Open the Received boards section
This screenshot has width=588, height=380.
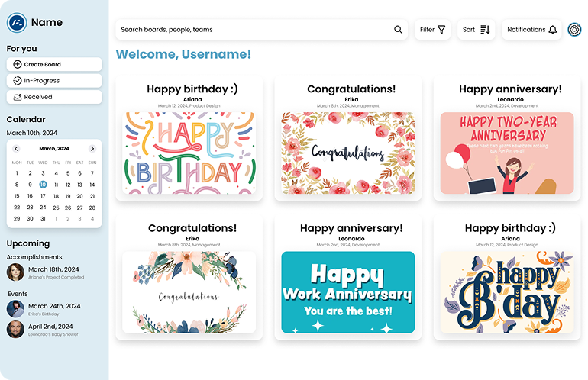click(x=54, y=97)
